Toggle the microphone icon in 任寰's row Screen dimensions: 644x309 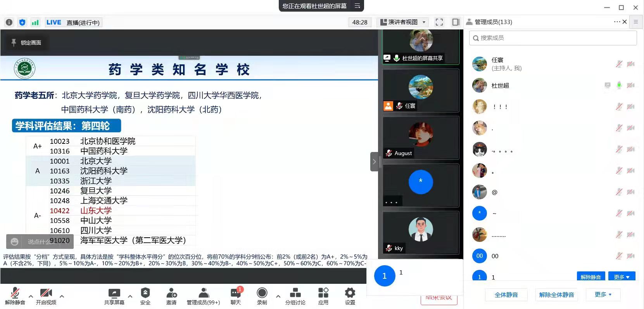coord(619,64)
